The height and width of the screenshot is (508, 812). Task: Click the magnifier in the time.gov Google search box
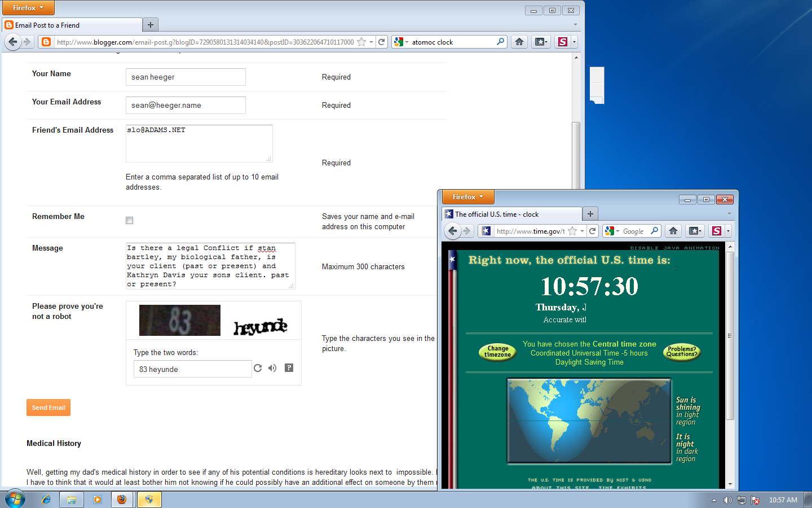click(x=654, y=231)
